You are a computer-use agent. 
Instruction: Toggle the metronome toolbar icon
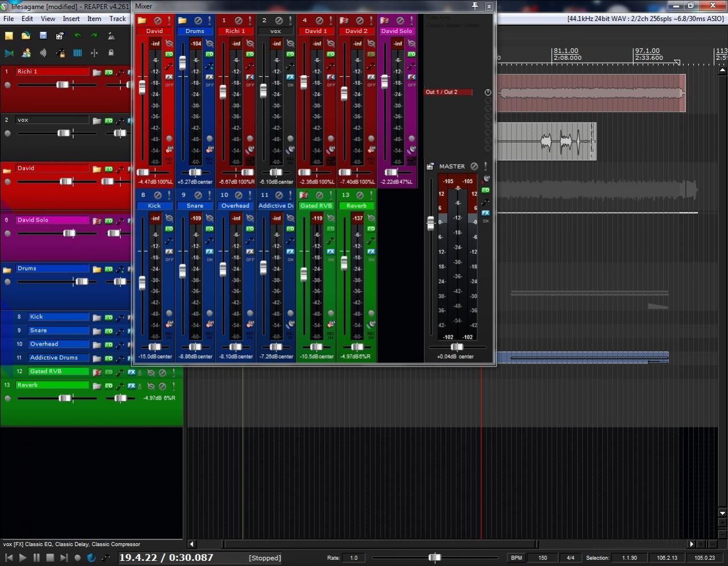click(111, 36)
